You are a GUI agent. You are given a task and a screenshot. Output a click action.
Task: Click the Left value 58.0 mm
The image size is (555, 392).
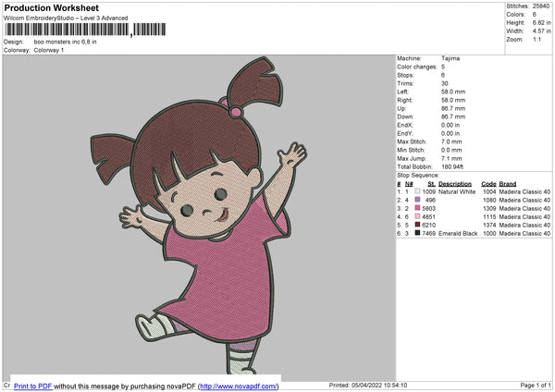click(453, 92)
